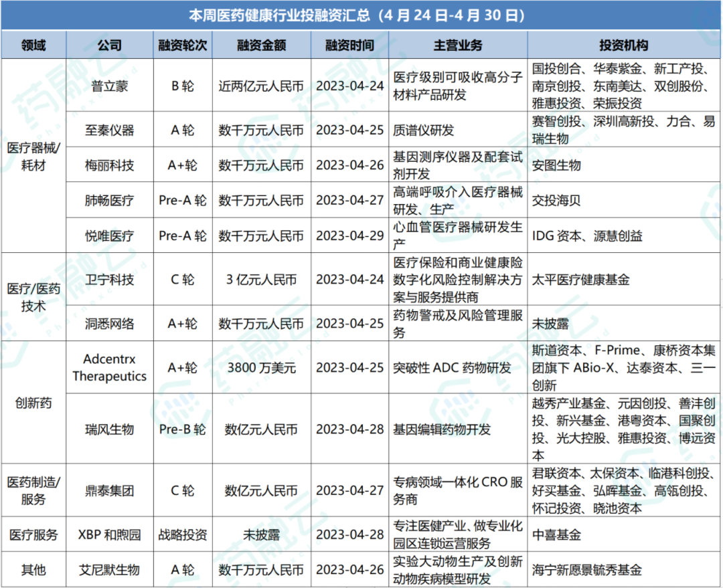The width and height of the screenshot is (723, 588).
Task: Select the 融资轮次 column header
Action: [183, 45]
